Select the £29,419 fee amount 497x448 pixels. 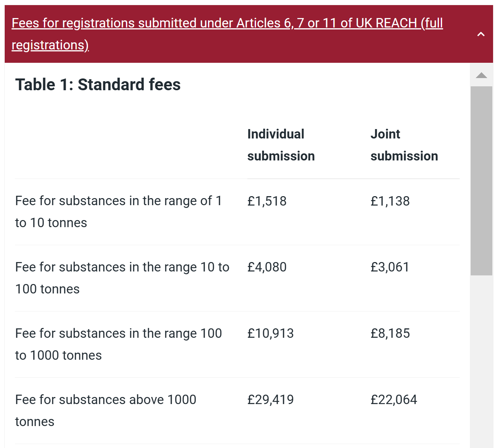pos(270,400)
